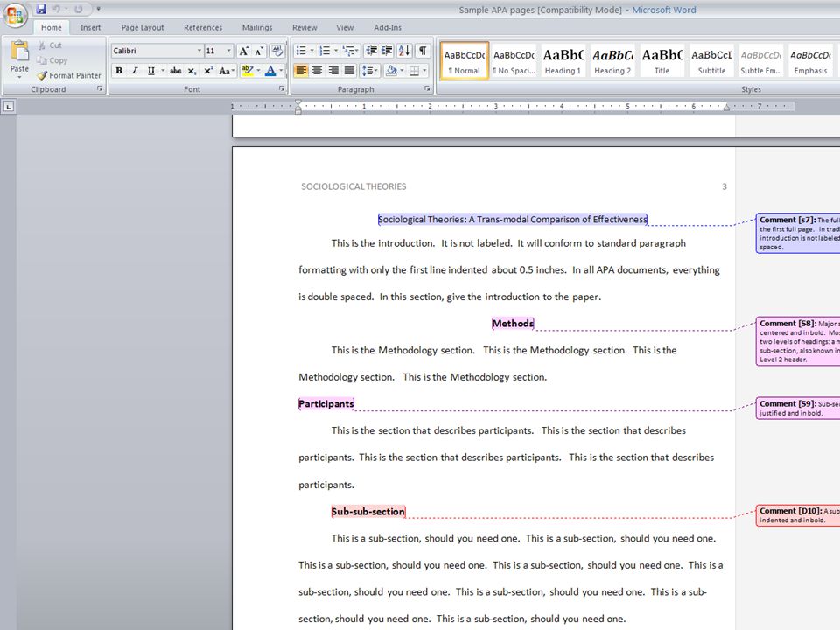Viewport: 840px width, 630px height.
Task: Open the Change Case menu
Action: 226,71
